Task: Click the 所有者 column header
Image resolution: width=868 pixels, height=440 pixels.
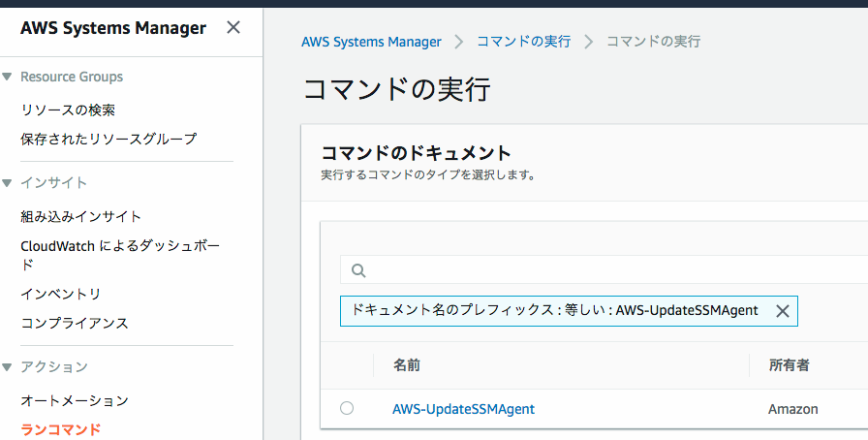Action: coord(789,365)
